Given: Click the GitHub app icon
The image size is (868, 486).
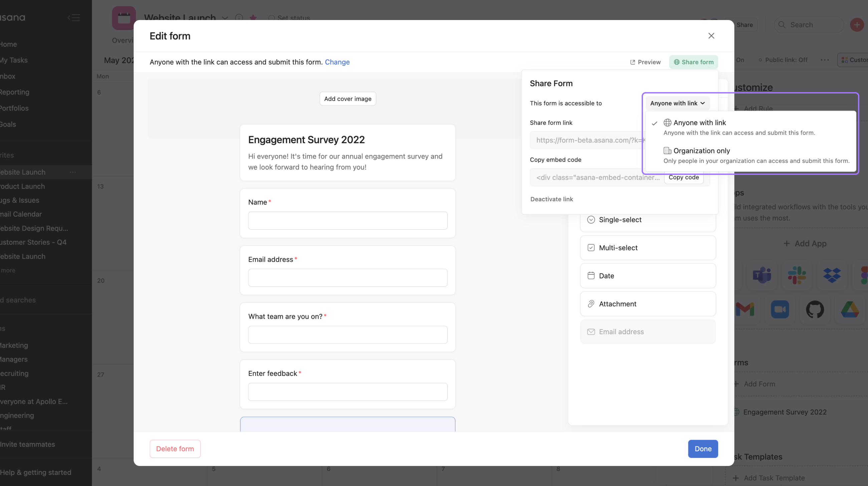Looking at the screenshot, I should [x=815, y=309].
